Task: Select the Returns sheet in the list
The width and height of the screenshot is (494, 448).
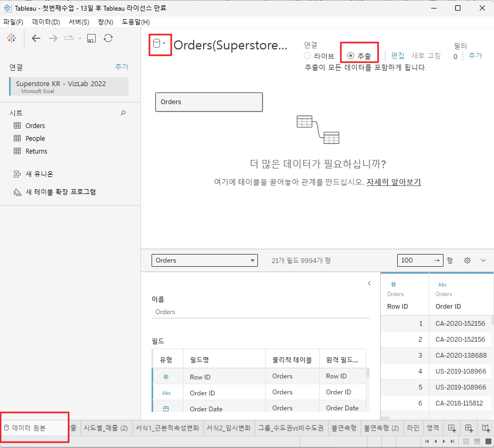Action: pos(36,151)
